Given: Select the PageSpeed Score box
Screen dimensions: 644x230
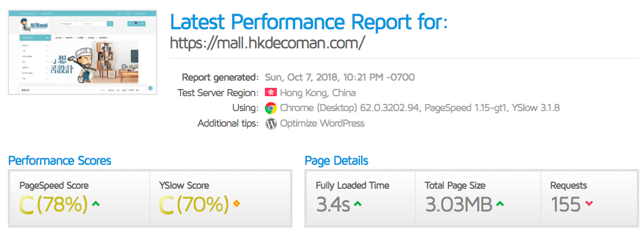Looking at the screenshot, I should tap(80, 198).
